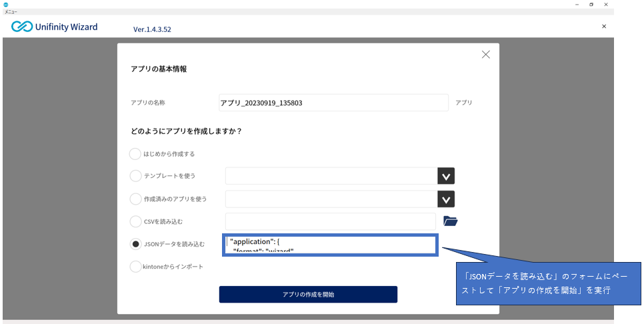Choose the 作成済みのアプリを使う radio option

(x=135, y=199)
